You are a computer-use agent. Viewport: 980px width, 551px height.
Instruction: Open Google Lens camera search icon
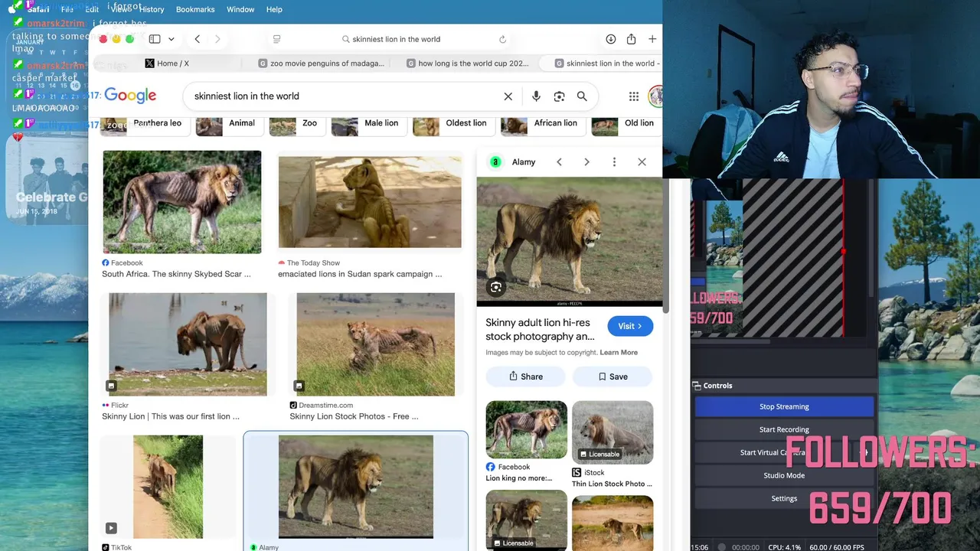pyautogui.click(x=559, y=96)
